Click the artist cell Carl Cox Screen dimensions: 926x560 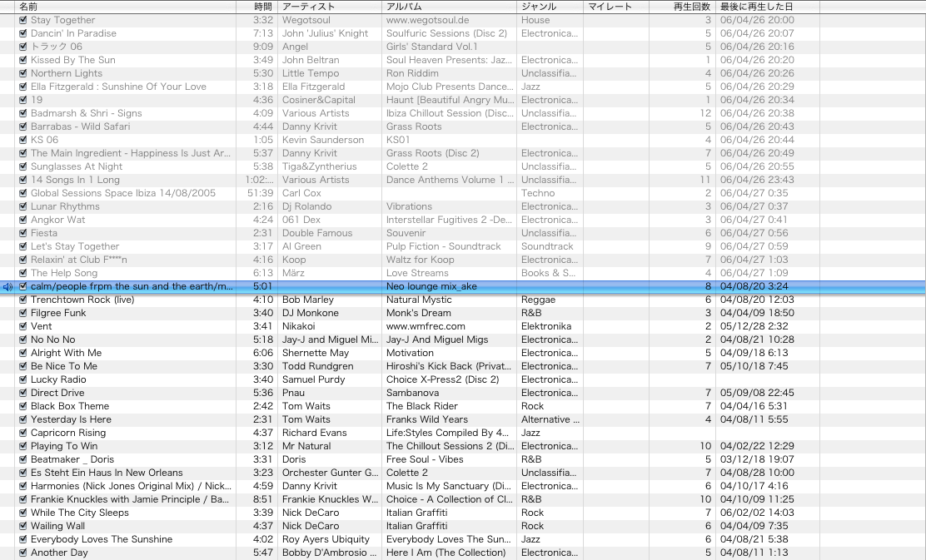pyautogui.click(x=301, y=194)
